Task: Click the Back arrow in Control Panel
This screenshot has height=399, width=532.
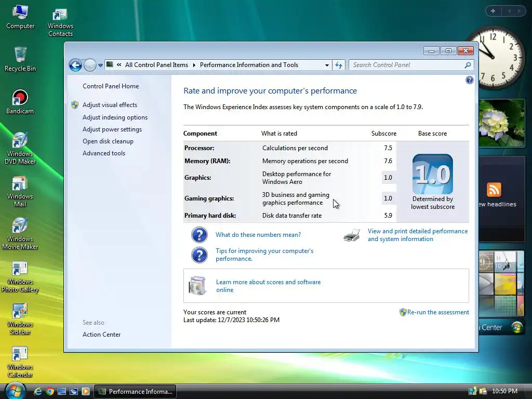Action: pyautogui.click(x=75, y=65)
